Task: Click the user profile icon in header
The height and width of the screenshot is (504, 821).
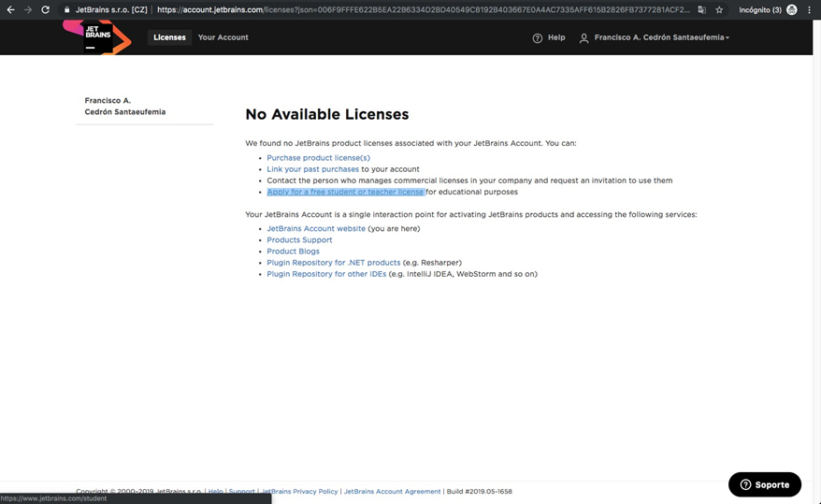Action: click(x=583, y=38)
